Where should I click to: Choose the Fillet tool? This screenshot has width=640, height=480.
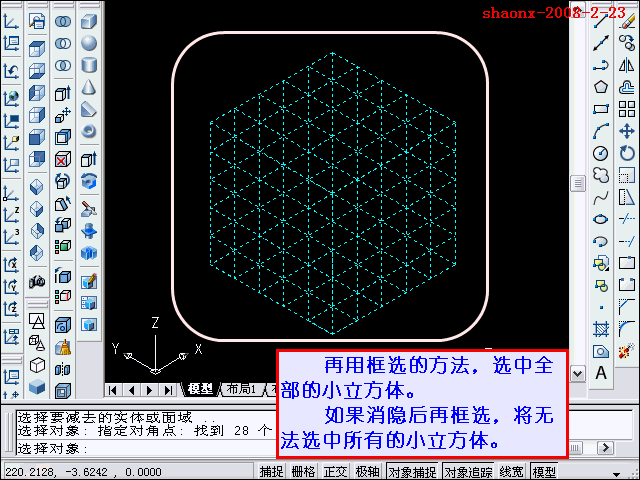click(627, 329)
